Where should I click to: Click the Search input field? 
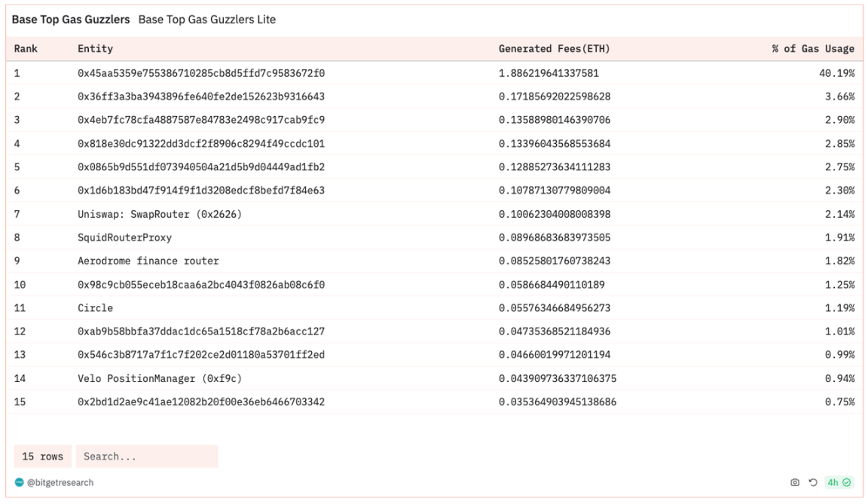pyautogui.click(x=147, y=457)
